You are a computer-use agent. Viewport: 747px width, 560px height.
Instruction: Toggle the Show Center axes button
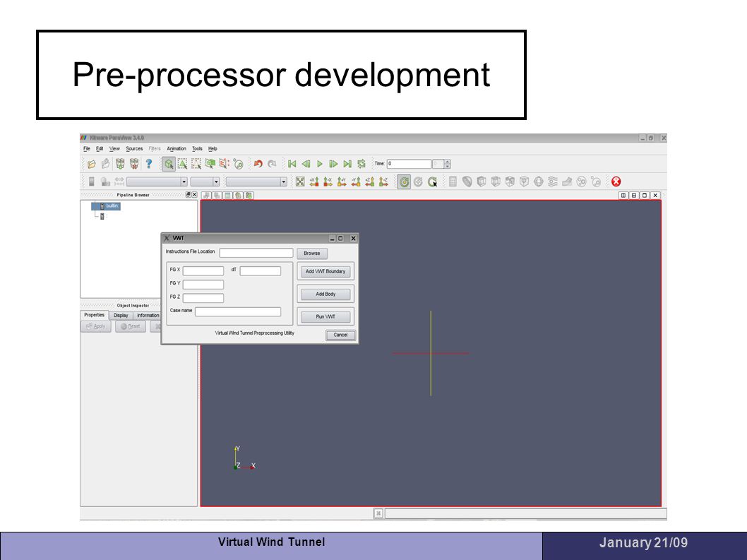click(404, 181)
